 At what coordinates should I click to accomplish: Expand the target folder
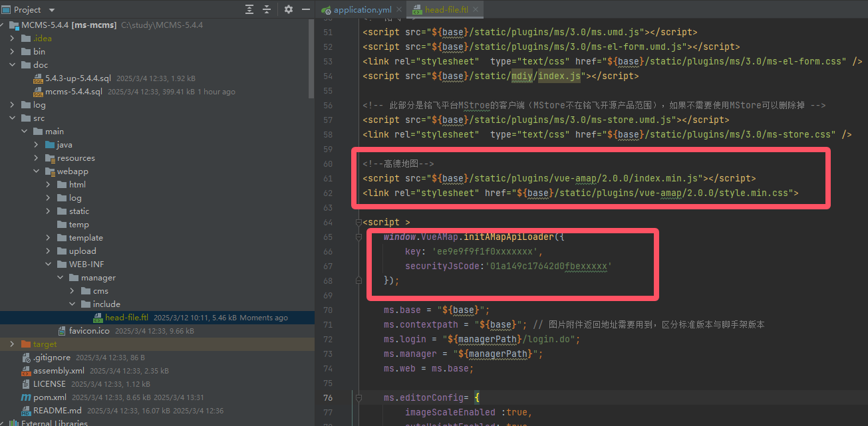click(13, 344)
